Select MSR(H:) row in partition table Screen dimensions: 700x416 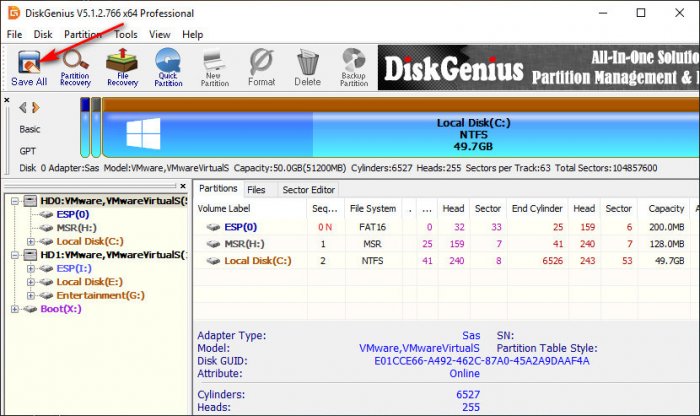coord(446,244)
